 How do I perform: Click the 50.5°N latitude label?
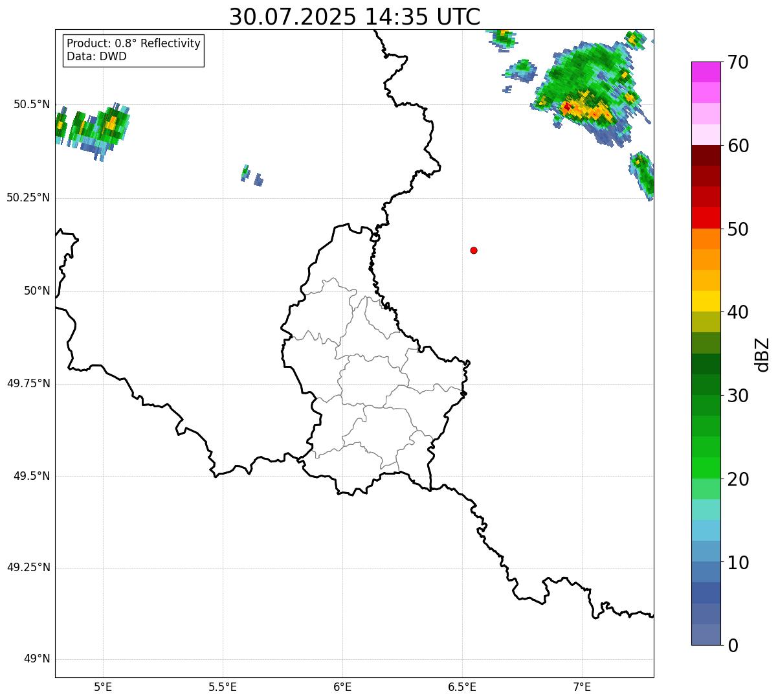click(32, 104)
